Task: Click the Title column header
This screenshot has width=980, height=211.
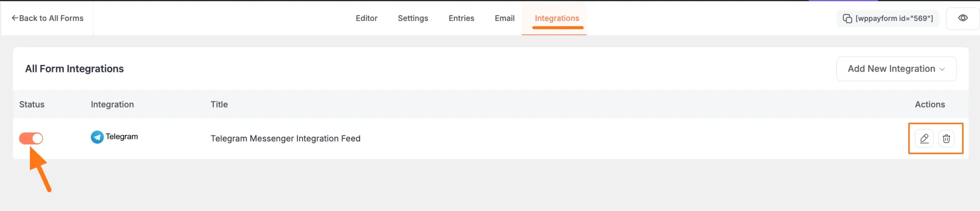Action: pos(219,104)
